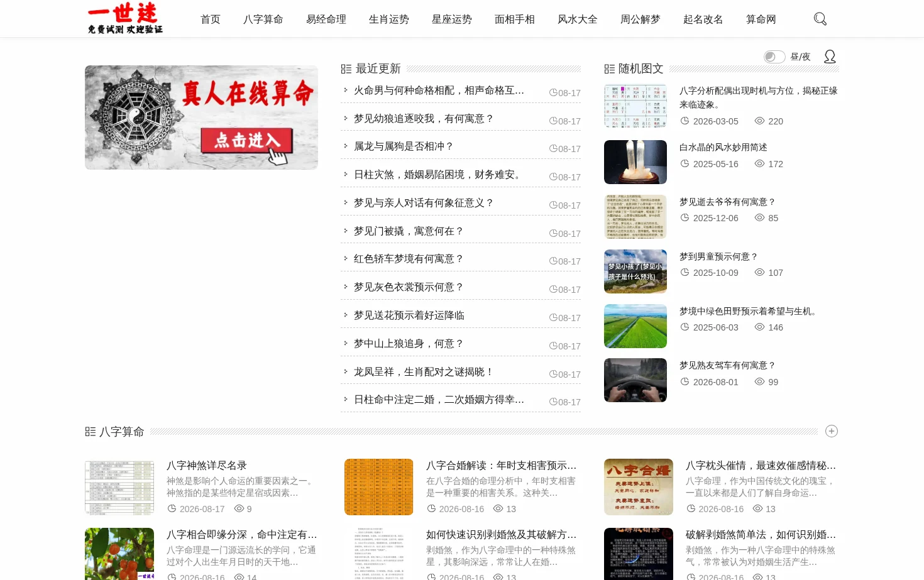Open 红色轿车梦境有何寓意？ link

point(409,259)
